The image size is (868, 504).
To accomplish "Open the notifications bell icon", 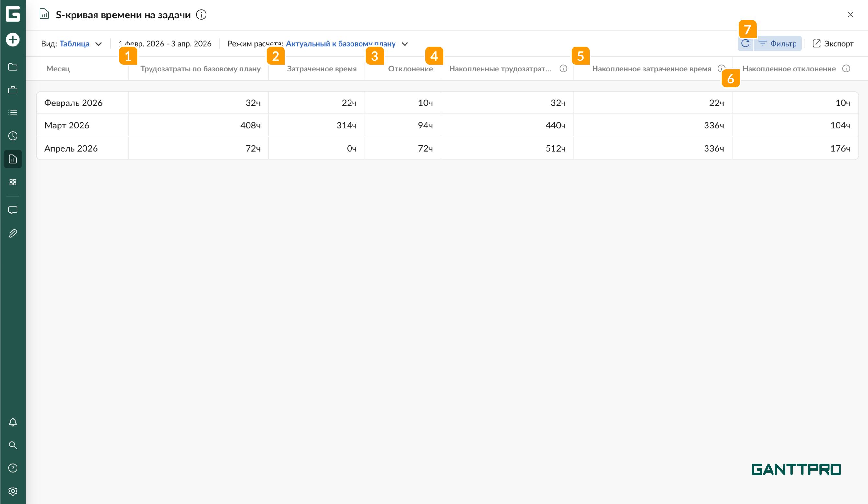I will click(x=13, y=422).
